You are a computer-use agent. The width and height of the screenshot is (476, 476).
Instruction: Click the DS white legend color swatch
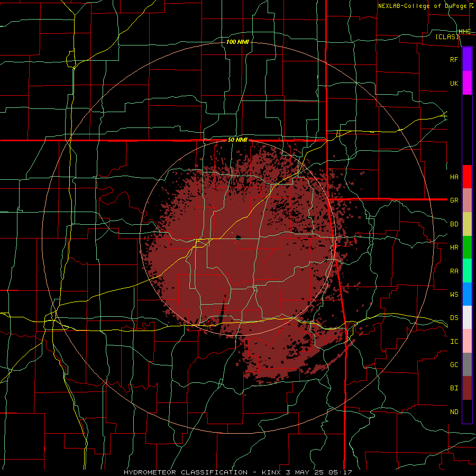467,317
